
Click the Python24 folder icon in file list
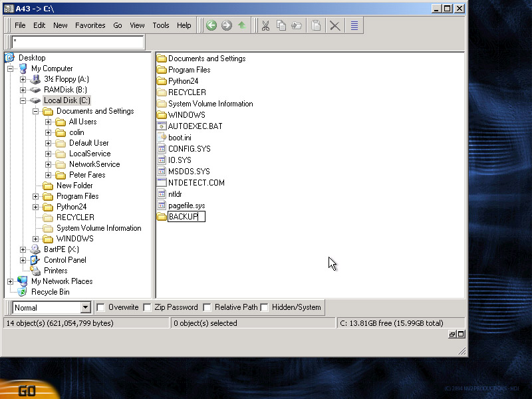pos(162,80)
